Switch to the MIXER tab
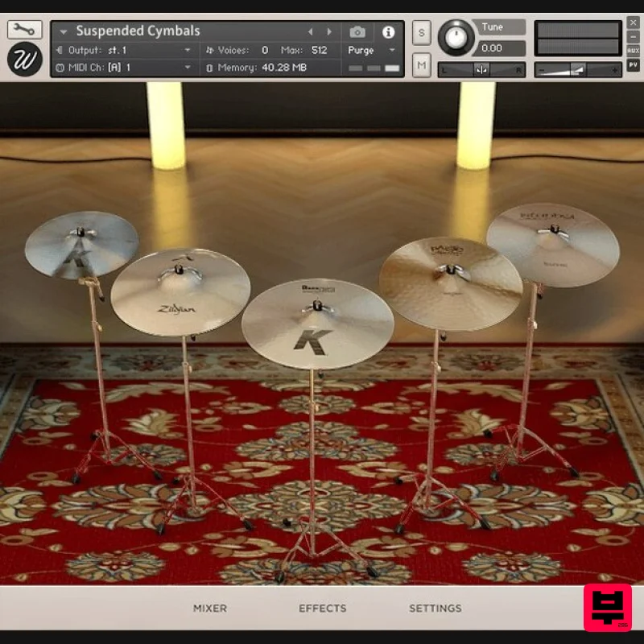 209,609
